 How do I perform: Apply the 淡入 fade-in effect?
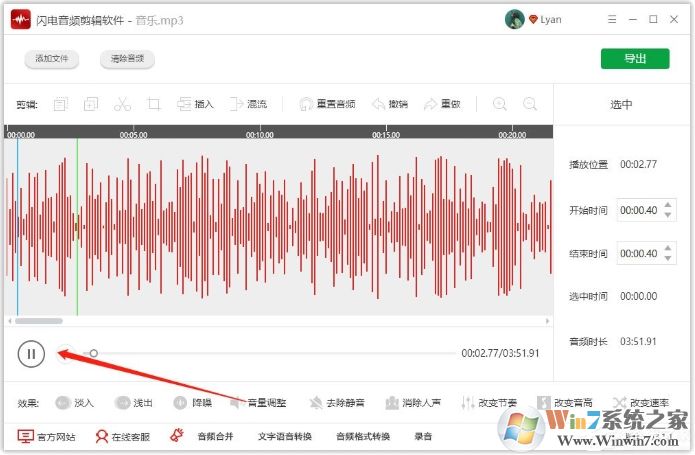point(74,403)
